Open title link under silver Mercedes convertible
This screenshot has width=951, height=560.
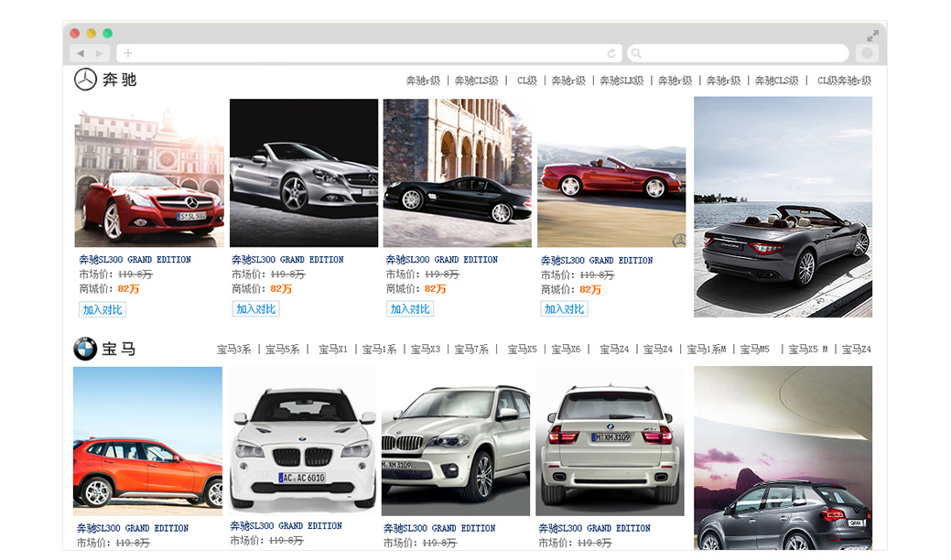point(287,259)
